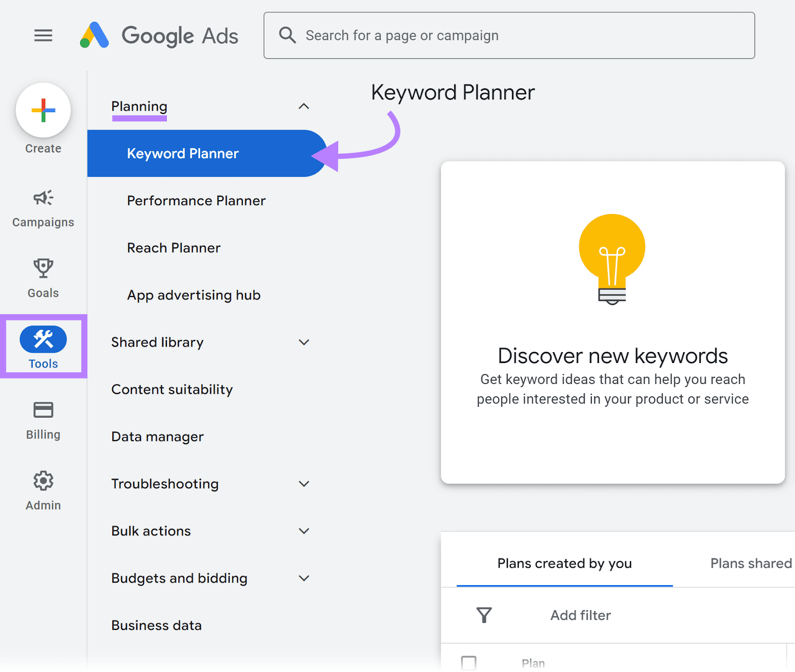The width and height of the screenshot is (795, 672).
Task: Open Billing via the card icon
Action: pos(43,410)
